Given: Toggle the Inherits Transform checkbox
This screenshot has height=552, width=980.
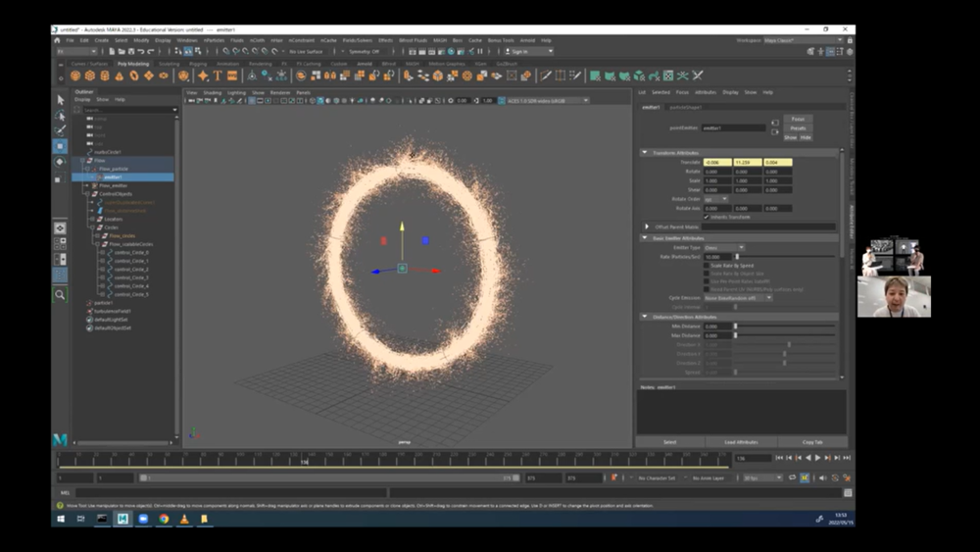Looking at the screenshot, I should [x=707, y=217].
